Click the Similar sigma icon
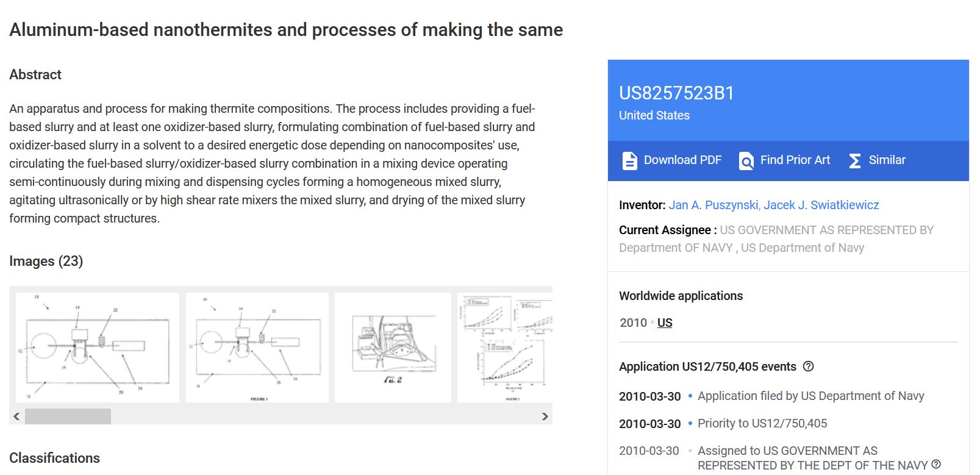This screenshot has height=475, width=980. [x=855, y=160]
